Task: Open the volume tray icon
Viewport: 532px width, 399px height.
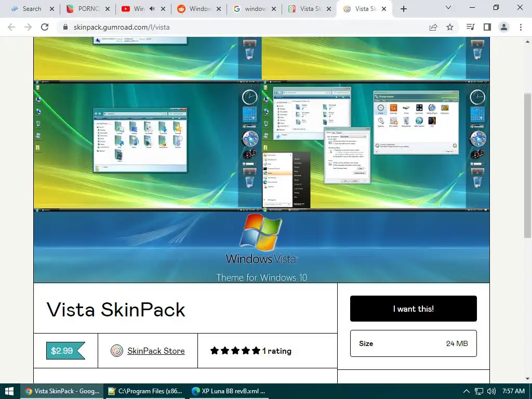Action: 491,391
